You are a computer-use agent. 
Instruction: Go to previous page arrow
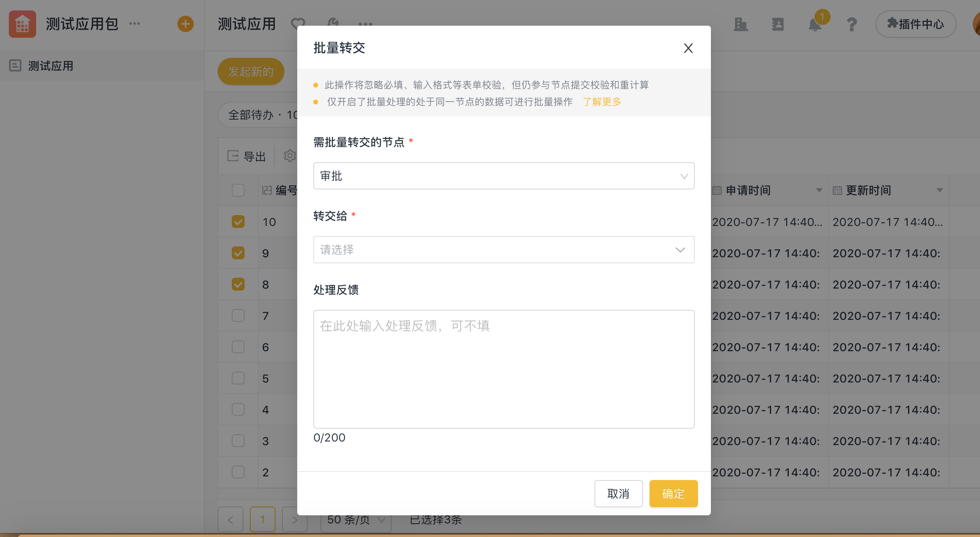tap(231, 520)
